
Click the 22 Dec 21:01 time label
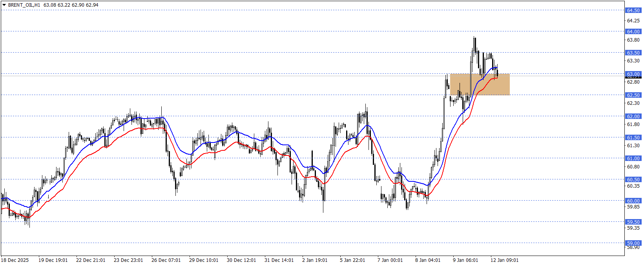[x=91, y=260]
